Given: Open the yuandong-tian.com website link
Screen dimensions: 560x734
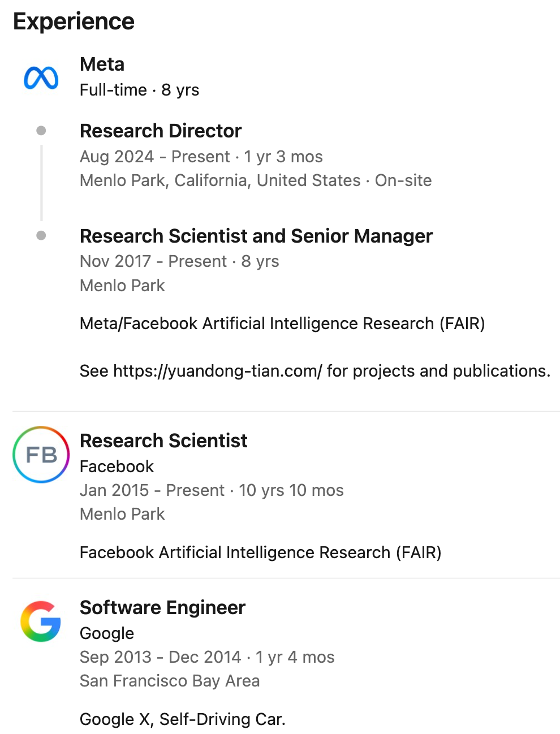Looking at the screenshot, I should [218, 371].
